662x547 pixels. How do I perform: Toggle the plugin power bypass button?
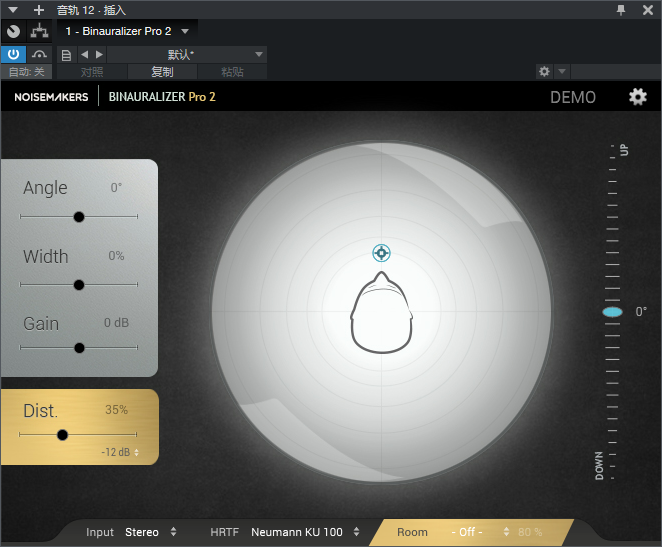pyautogui.click(x=14, y=54)
